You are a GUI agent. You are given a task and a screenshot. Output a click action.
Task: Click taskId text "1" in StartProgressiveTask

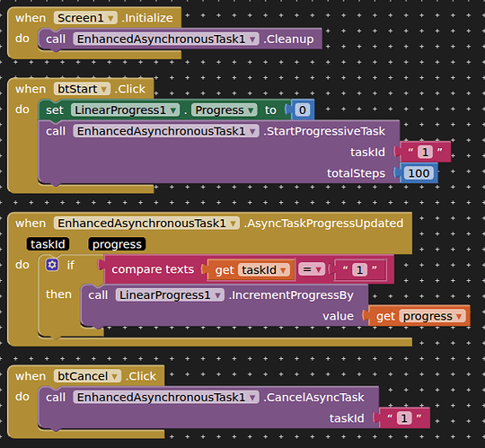425,152
